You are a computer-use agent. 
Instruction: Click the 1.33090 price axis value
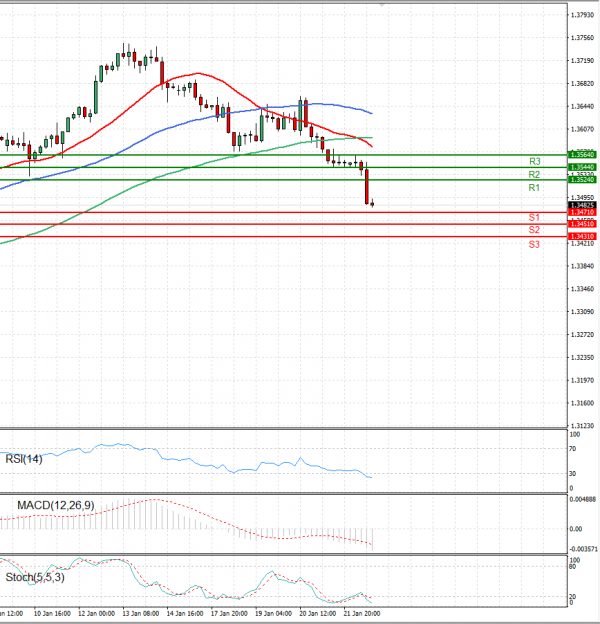[582, 312]
